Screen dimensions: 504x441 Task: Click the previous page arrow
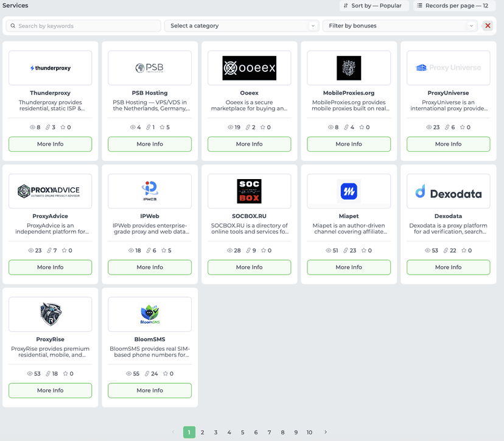click(x=173, y=432)
